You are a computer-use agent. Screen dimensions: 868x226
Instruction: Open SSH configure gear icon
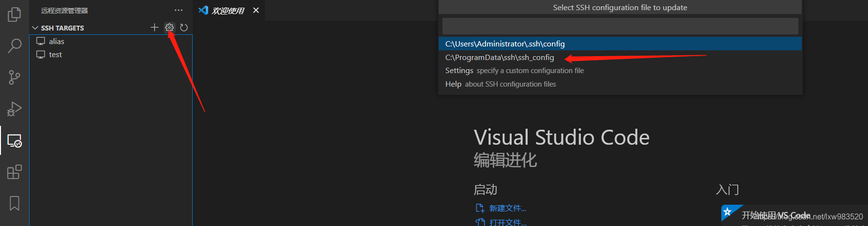pyautogui.click(x=169, y=28)
